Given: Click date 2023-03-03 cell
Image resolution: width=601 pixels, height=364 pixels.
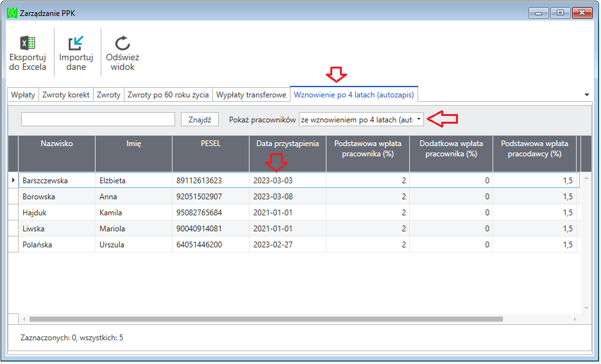Looking at the screenshot, I should pos(287,180).
